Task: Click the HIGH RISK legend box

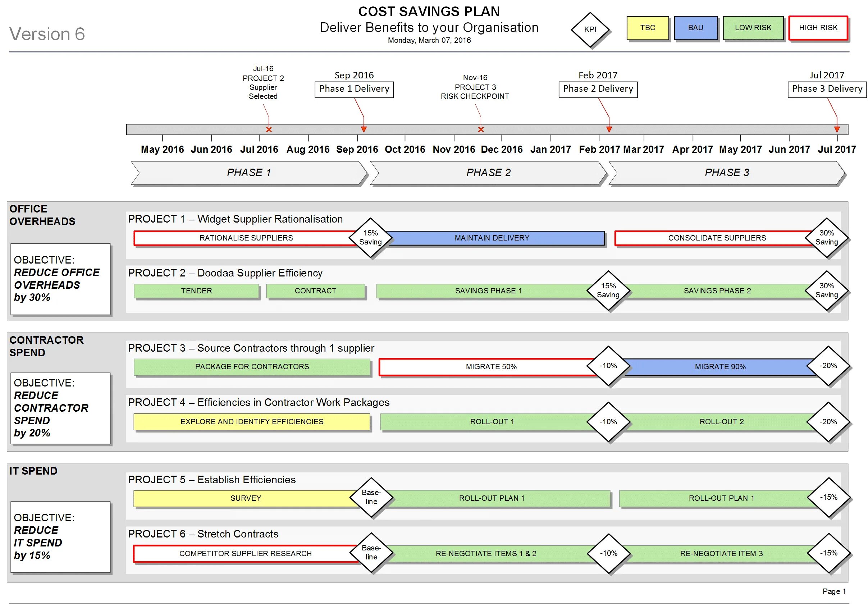Action: coord(818,28)
